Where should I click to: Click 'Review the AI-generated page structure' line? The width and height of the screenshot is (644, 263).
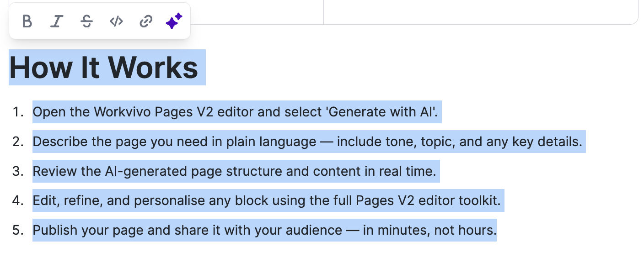(x=234, y=171)
